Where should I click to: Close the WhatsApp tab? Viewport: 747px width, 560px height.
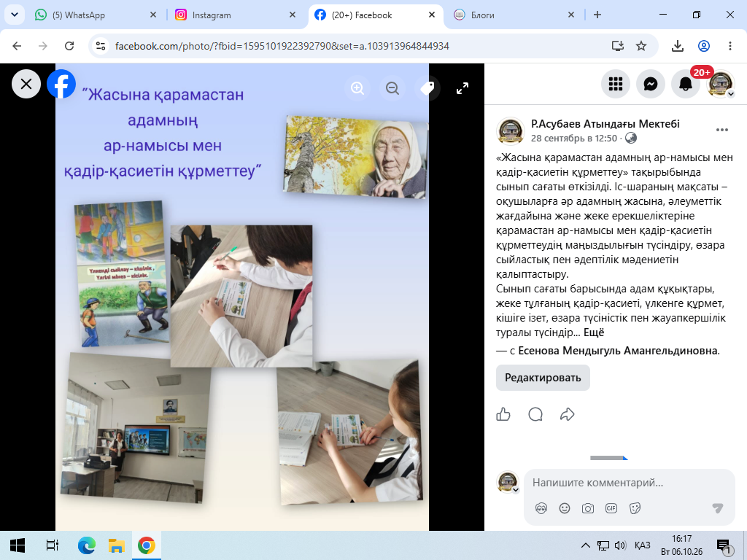pos(153,15)
